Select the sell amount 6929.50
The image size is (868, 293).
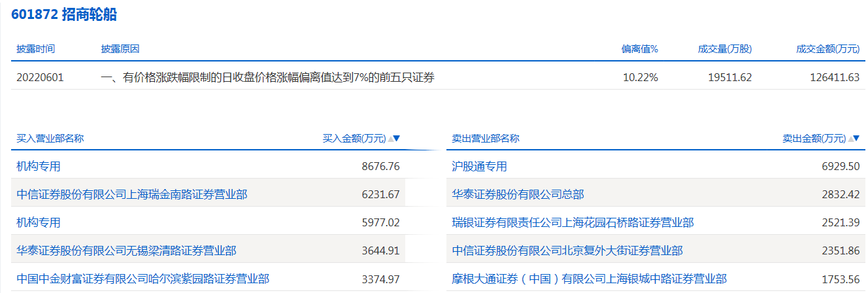(x=840, y=167)
